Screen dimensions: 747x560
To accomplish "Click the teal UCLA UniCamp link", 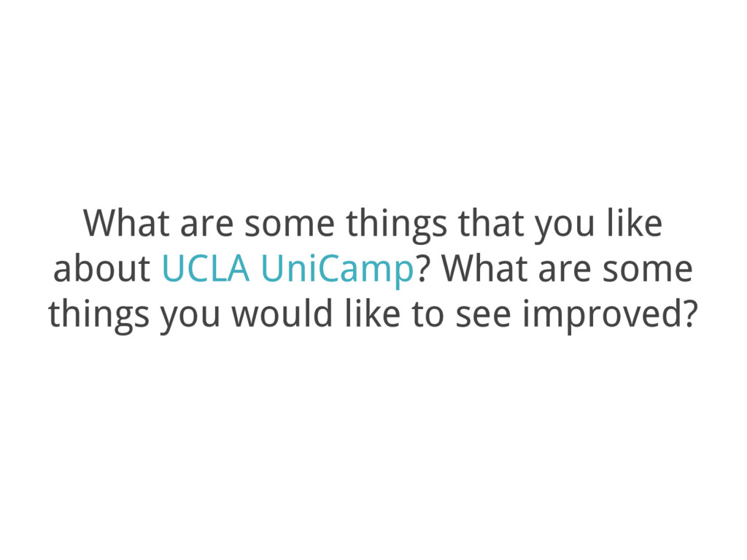I will tap(288, 271).
